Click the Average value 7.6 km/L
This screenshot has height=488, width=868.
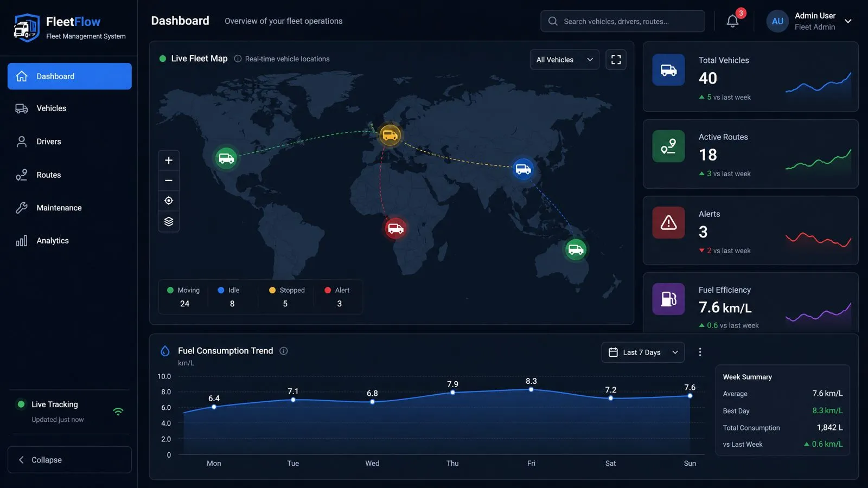tap(827, 393)
